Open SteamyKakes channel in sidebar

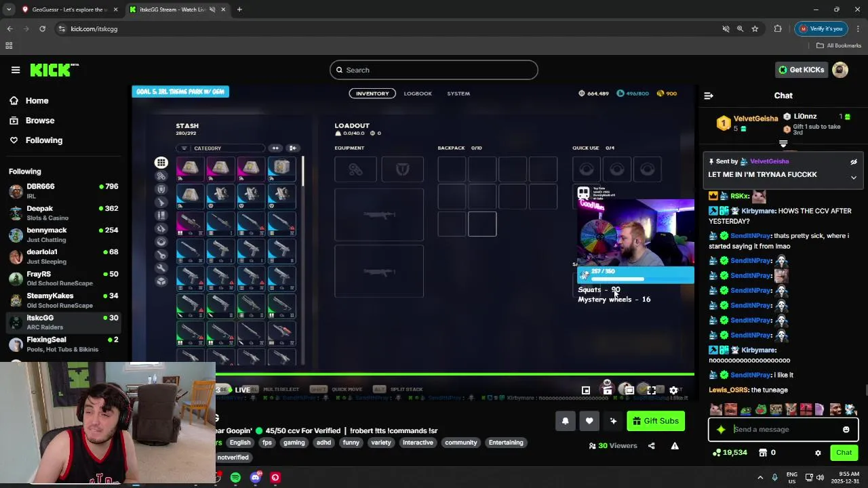coord(64,300)
